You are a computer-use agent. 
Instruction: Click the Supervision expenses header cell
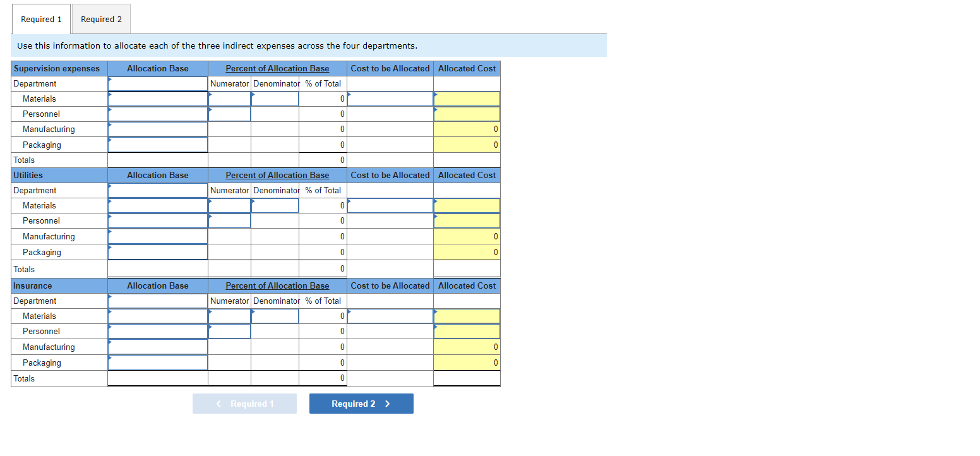pyautogui.click(x=59, y=68)
